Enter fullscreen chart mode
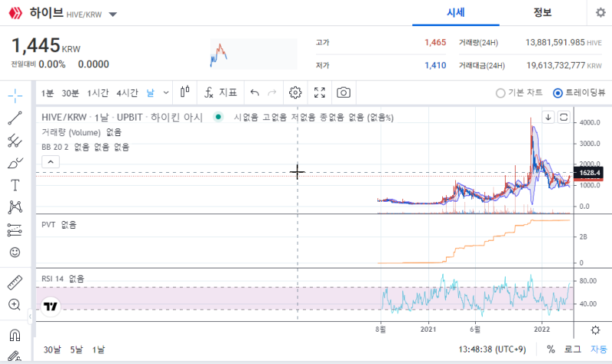Viewport: 612px width, 364px height. tap(320, 93)
